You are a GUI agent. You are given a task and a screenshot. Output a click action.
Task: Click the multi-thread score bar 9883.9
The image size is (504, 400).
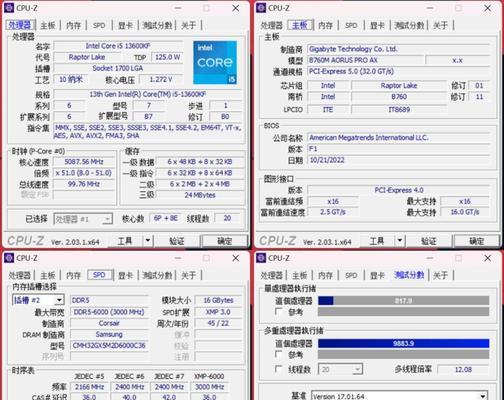[x=403, y=343]
